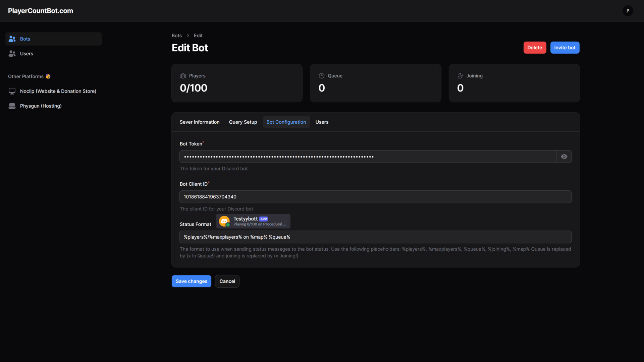This screenshot has width=644, height=362.
Task: Click the Physgun hosting server icon
Action: pos(12,106)
